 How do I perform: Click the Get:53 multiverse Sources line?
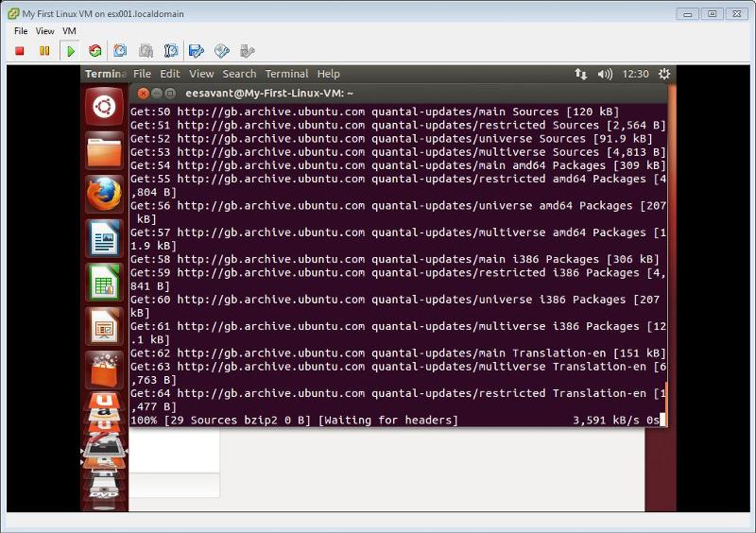click(x=398, y=152)
